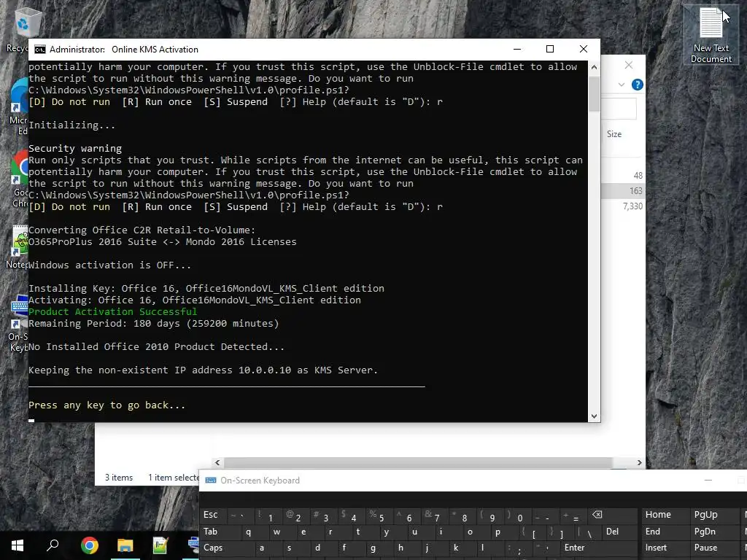Open taskbar Search magnifier
Viewport: 747px width, 560px height.
click(x=53, y=545)
